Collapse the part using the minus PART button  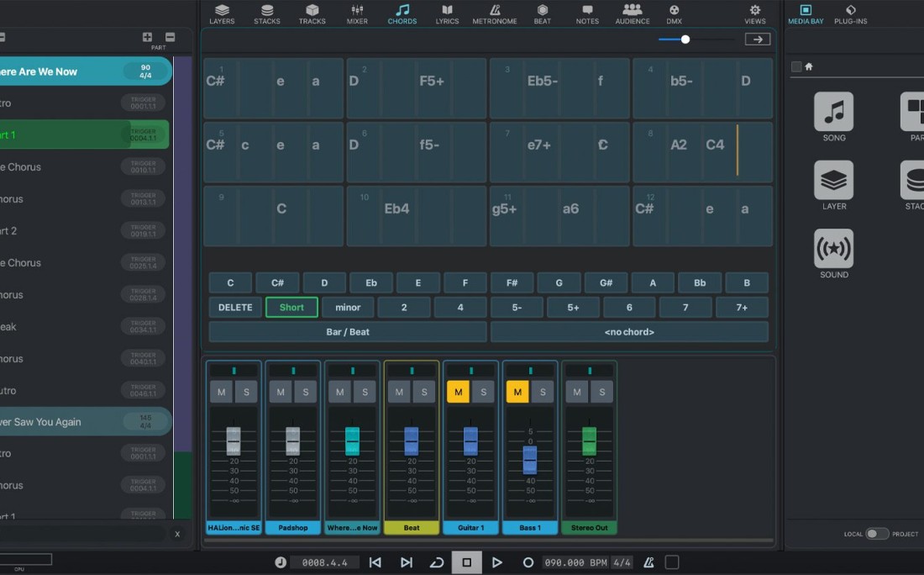click(x=170, y=38)
